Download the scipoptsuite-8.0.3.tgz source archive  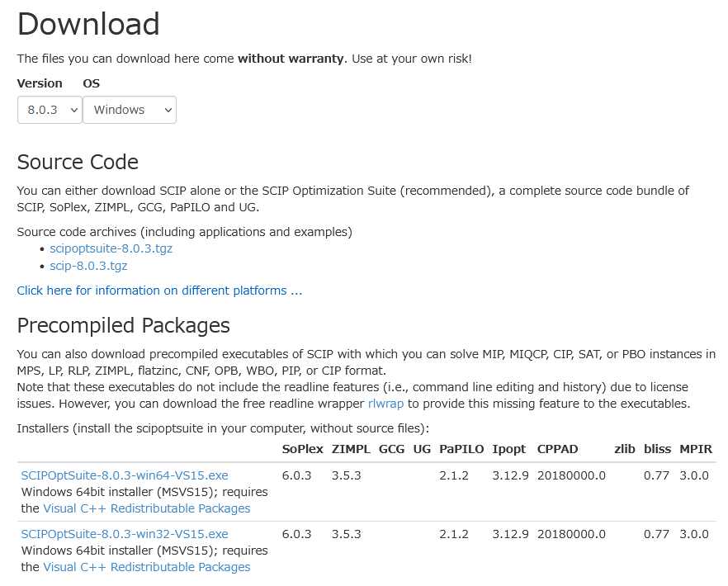point(111,248)
